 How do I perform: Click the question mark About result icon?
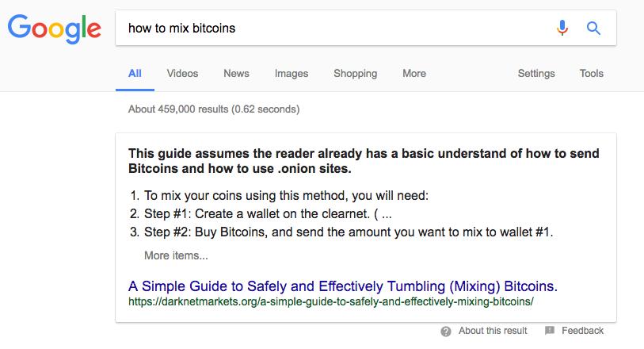point(446,332)
